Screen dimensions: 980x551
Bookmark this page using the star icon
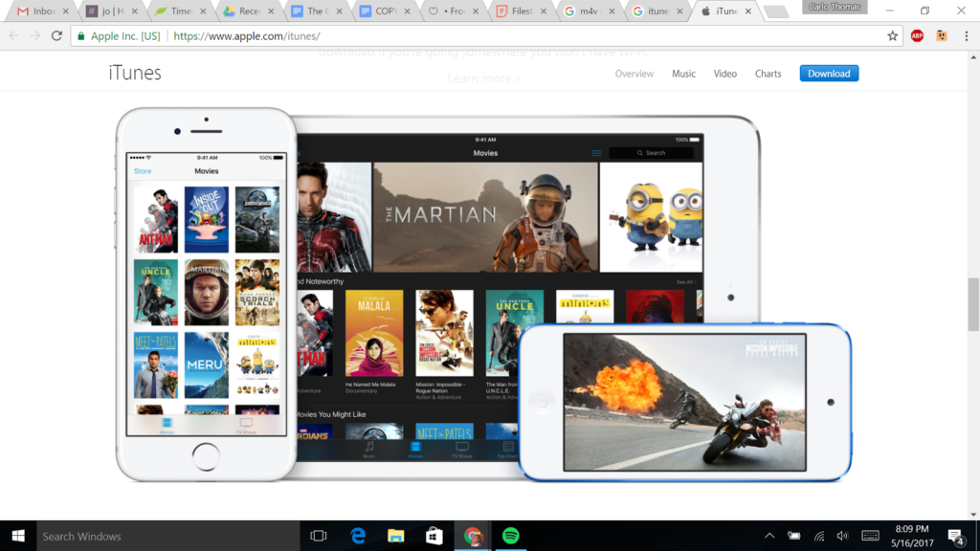point(891,33)
